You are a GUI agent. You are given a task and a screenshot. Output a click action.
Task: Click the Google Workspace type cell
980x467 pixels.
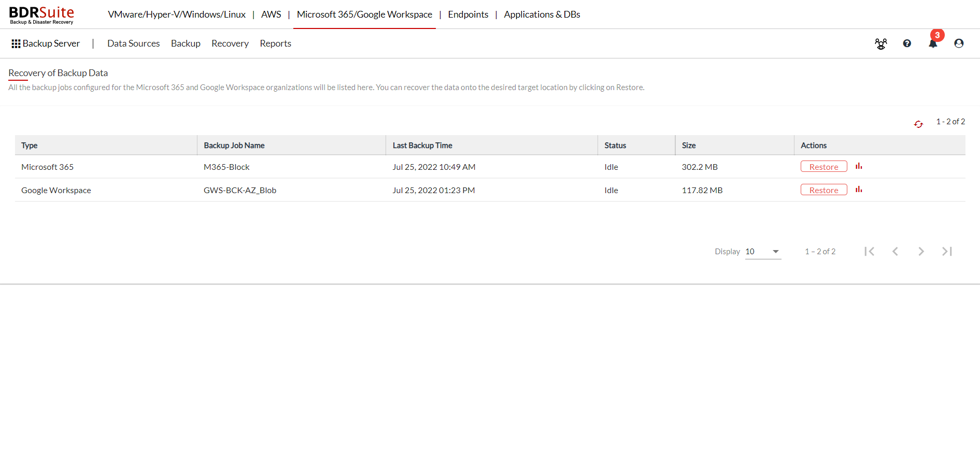[x=56, y=190]
